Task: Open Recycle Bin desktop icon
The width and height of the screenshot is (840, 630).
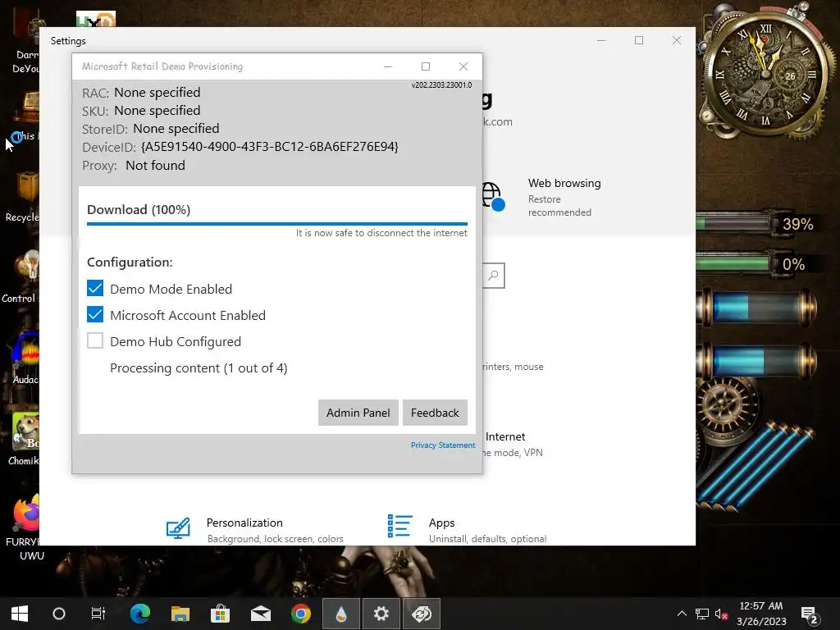Action: 22,196
